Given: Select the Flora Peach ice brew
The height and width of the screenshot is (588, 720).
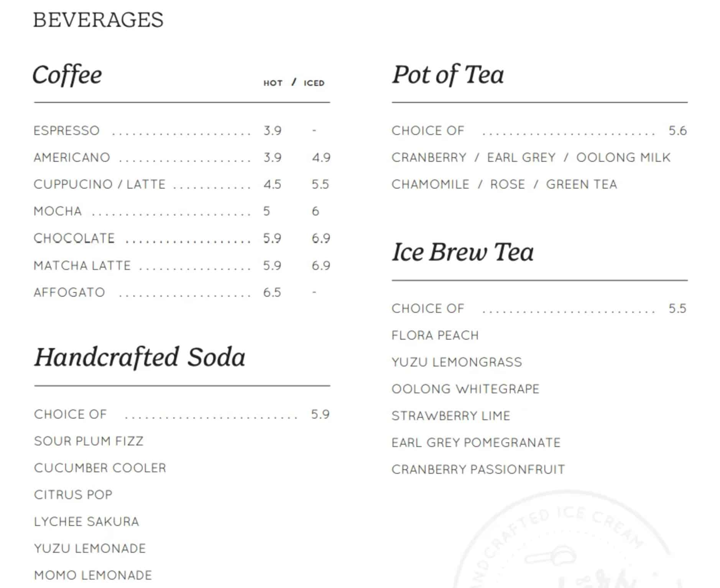Looking at the screenshot, I should [x=435, y=335].
